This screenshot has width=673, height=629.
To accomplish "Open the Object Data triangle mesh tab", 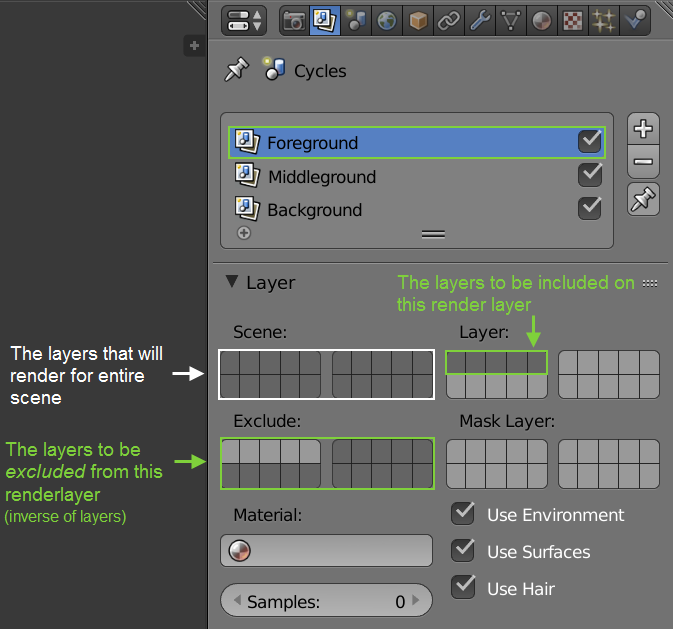I will click(511, 21).
